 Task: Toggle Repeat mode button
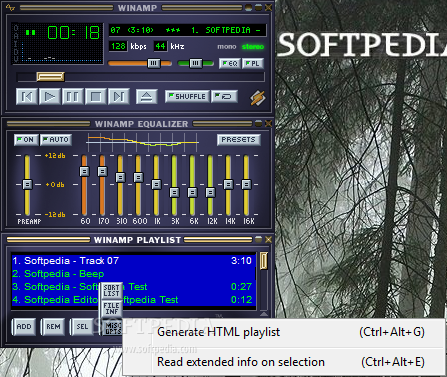pos(224,96)
